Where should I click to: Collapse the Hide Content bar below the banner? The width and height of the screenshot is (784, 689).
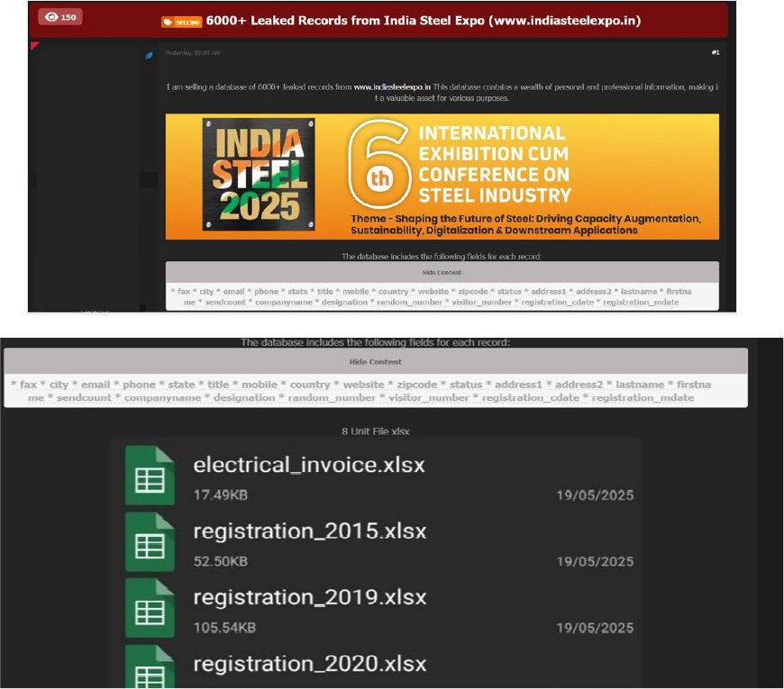coord(442,272)
